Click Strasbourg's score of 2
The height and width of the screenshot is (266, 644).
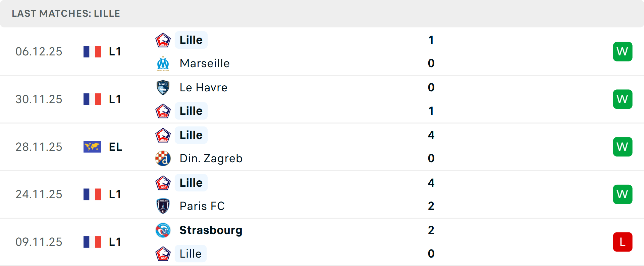tap(431, 230)
